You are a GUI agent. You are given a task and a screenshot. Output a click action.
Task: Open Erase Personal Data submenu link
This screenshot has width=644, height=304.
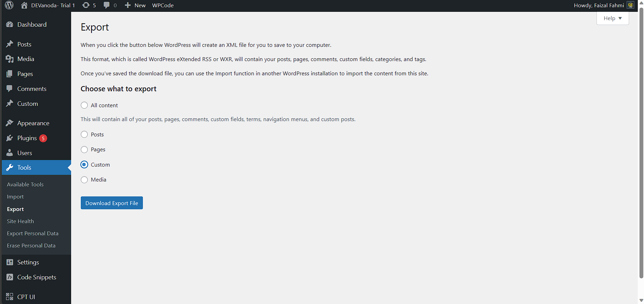click(31, 246)
